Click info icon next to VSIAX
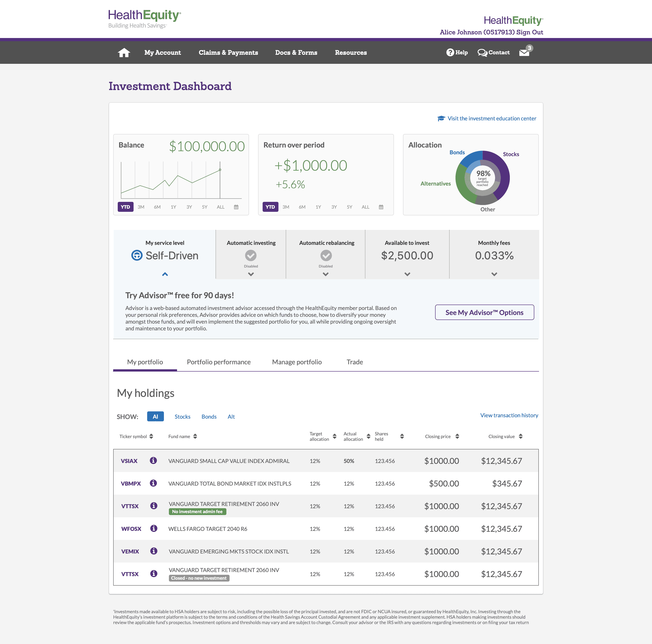This screenshot has height=644, width=652. point(153,460)
